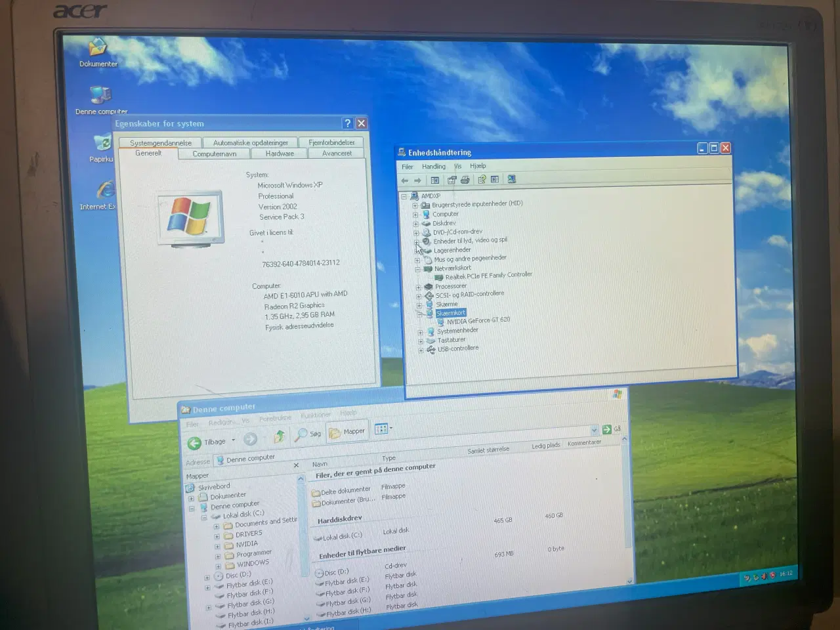Viewport: 840px width, 630px height.
Task: Switch to the Hardware tab
Action: pos(280,154)
